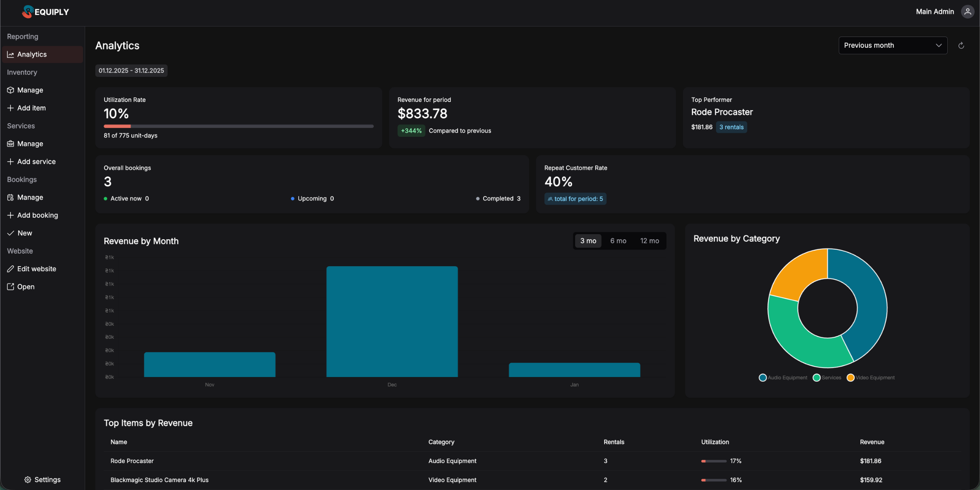
Task: Select the Add item plus icon
Action: [11, 108]
